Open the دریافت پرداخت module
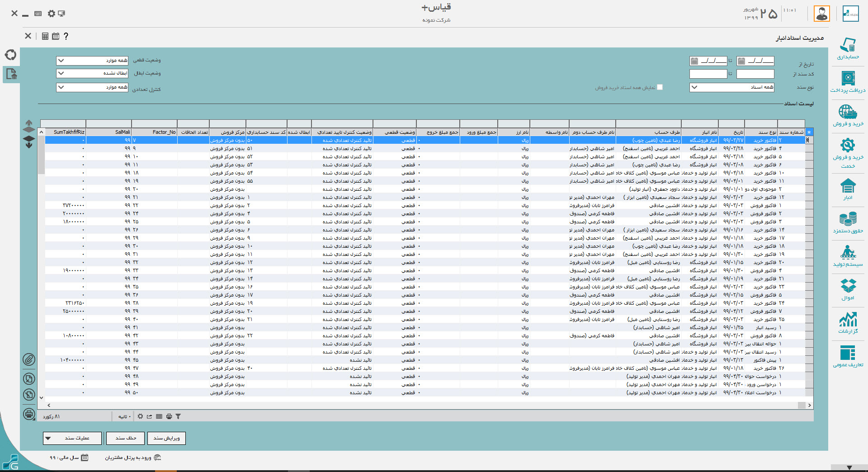The height and width of the screenshot is (472, 868). tap(848, 81)
